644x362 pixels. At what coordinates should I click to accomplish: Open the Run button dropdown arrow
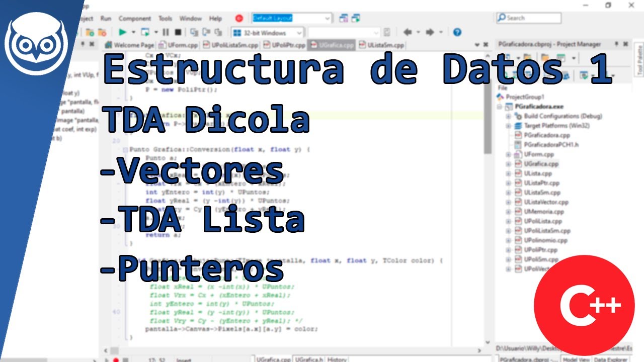tap(133, 32)
